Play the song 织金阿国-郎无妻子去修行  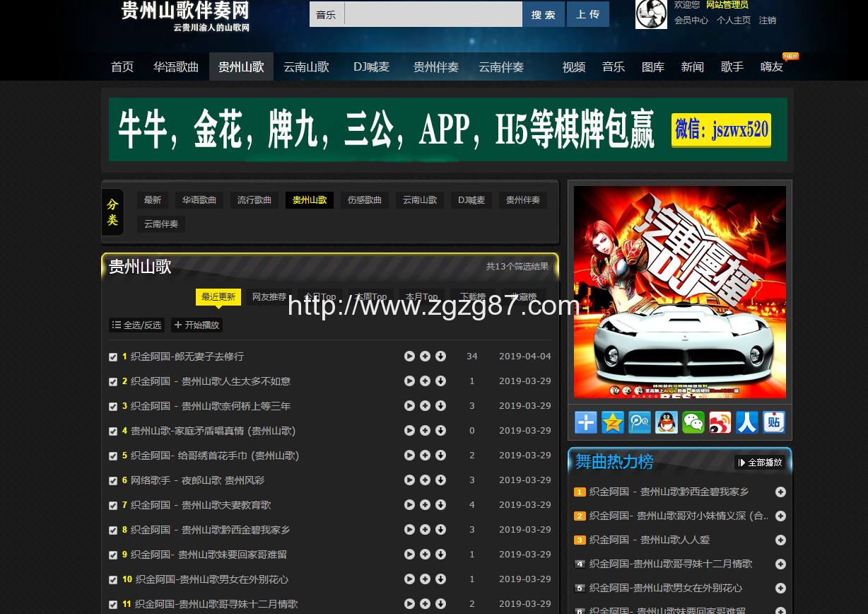click(409, 357)
